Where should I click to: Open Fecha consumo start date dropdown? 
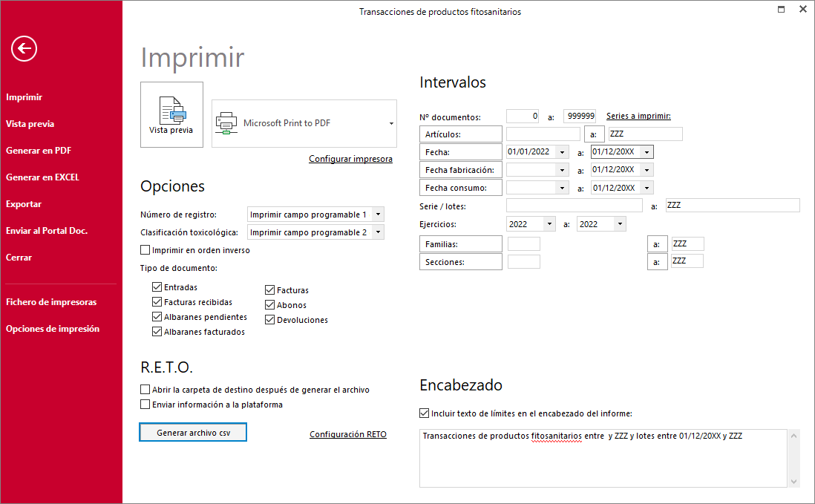(x=562, y=188)
